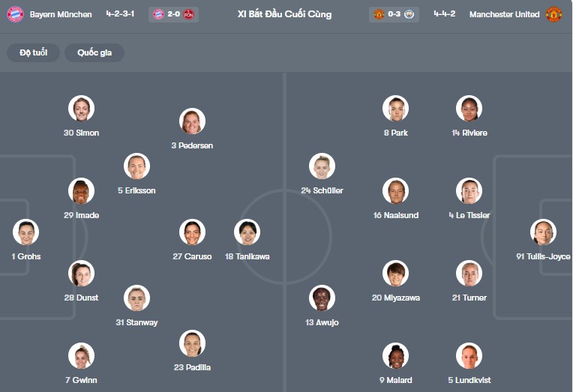Screen dimensions: 573x392
Task: Click the Bayern München team name
Action: click(61, 14)
